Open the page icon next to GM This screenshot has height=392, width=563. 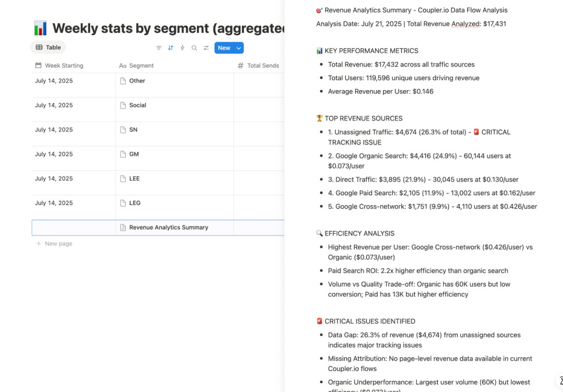123,154
